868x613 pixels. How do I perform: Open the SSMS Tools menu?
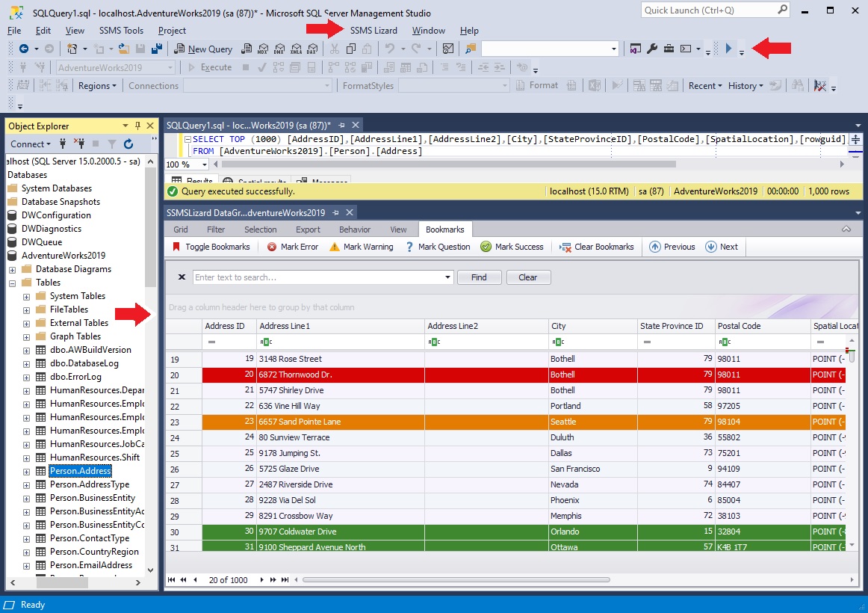tap(121, 31)
